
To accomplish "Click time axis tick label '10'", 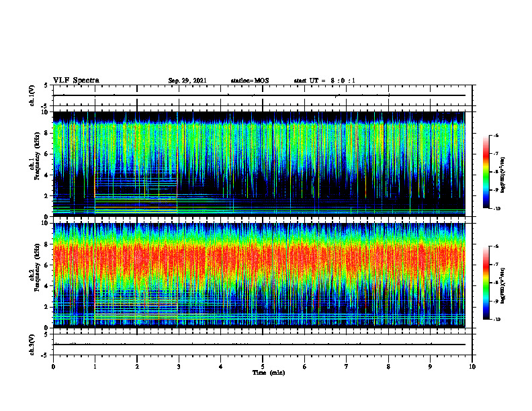I will [x=472, y=367].
